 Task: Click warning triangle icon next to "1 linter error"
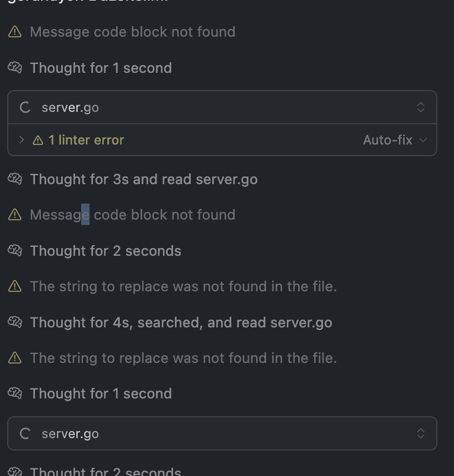(x=38, y=140)
